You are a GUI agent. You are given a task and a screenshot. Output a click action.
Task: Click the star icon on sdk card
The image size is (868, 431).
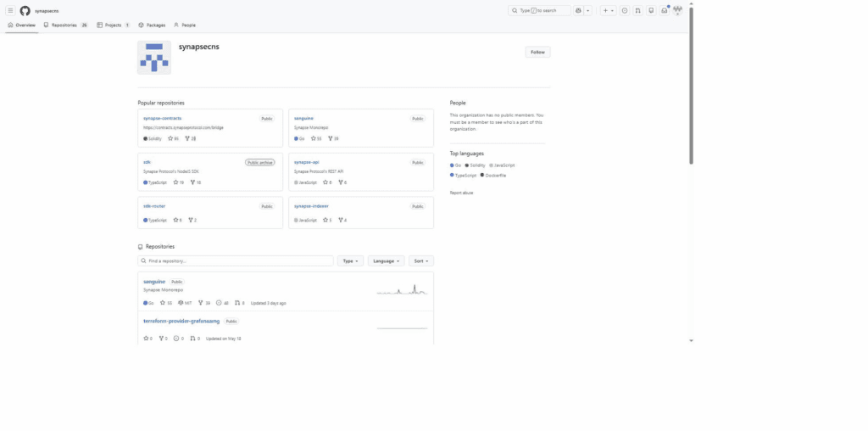point(175,182)
